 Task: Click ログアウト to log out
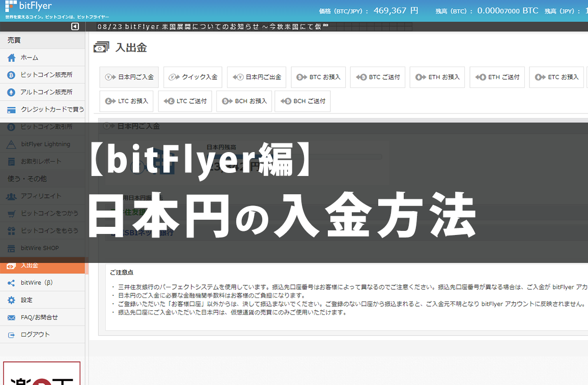[42, 335]
